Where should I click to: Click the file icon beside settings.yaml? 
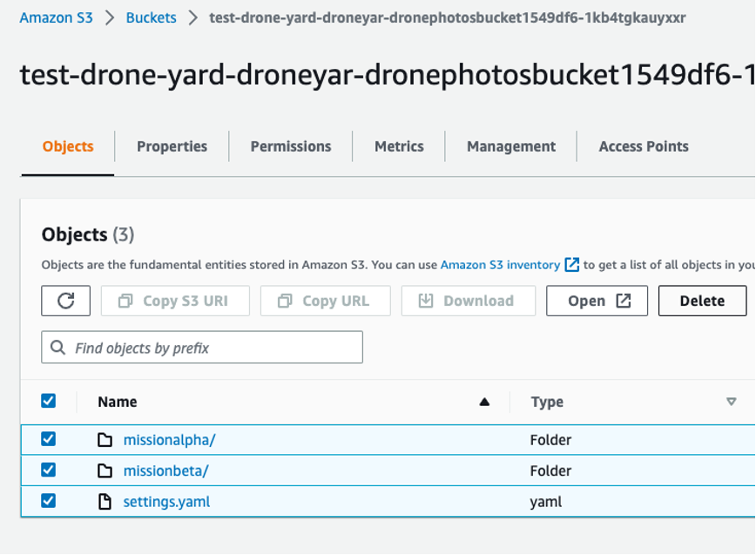pos(105,502)
